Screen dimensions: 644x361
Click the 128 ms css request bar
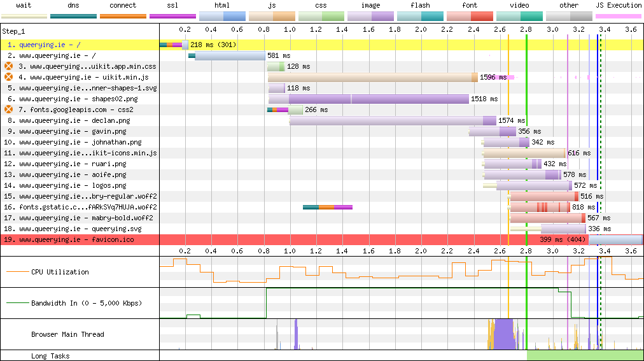click(x=276, y=66)
